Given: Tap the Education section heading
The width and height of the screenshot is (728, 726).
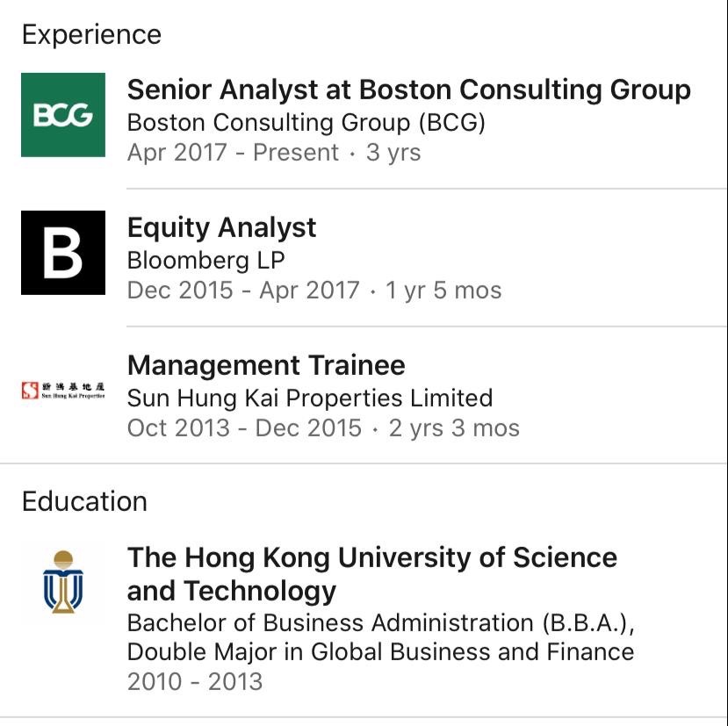Looking at the screenshot, I should click(84, 501).
